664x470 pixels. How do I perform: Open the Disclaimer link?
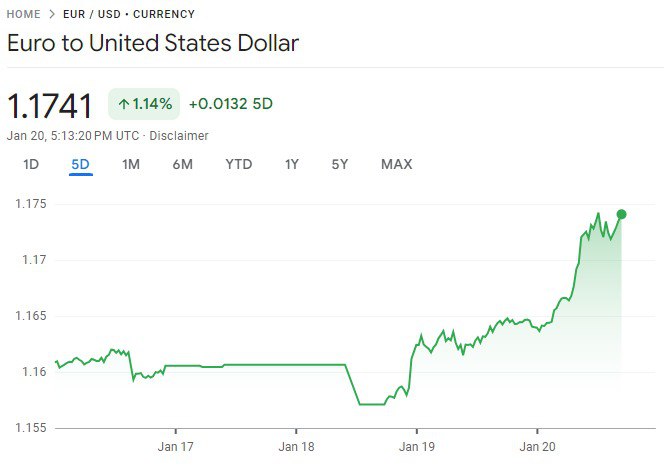pos(179,135)
